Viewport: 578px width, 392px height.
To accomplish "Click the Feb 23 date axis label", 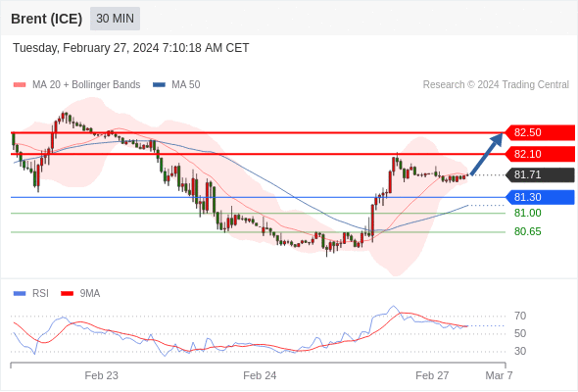I will pos(101,375).
